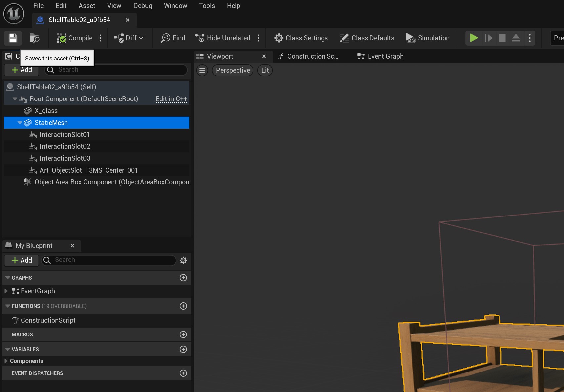Select Art_ObjectSlot_T3MS_Center_001 component
Viewport: 564px width, 392px height.
pos(97,170)
